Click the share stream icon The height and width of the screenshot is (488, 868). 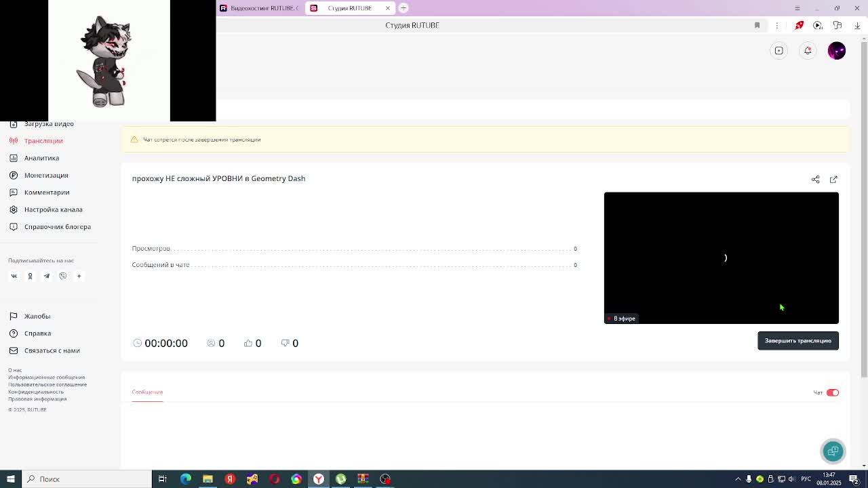815,180
